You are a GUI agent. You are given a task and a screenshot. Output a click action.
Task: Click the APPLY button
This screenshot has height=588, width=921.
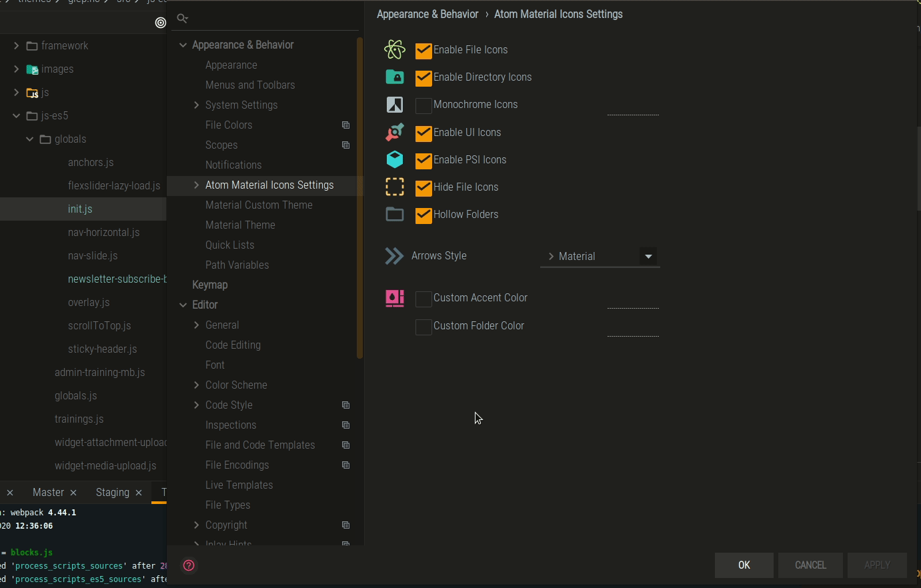[x=877, y=565]
